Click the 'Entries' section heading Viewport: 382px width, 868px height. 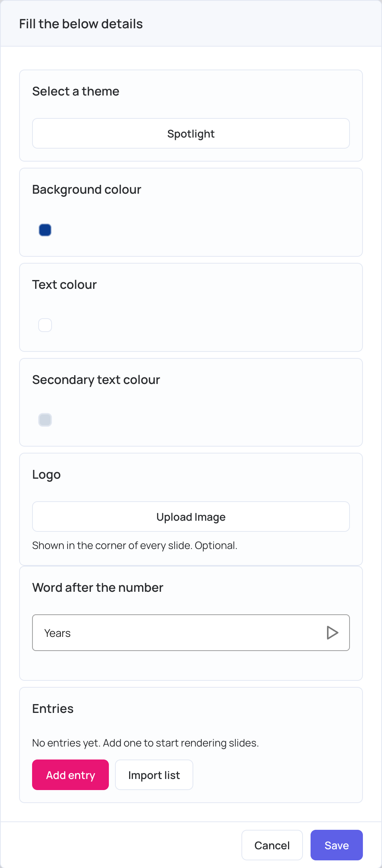tap(53, 709)
